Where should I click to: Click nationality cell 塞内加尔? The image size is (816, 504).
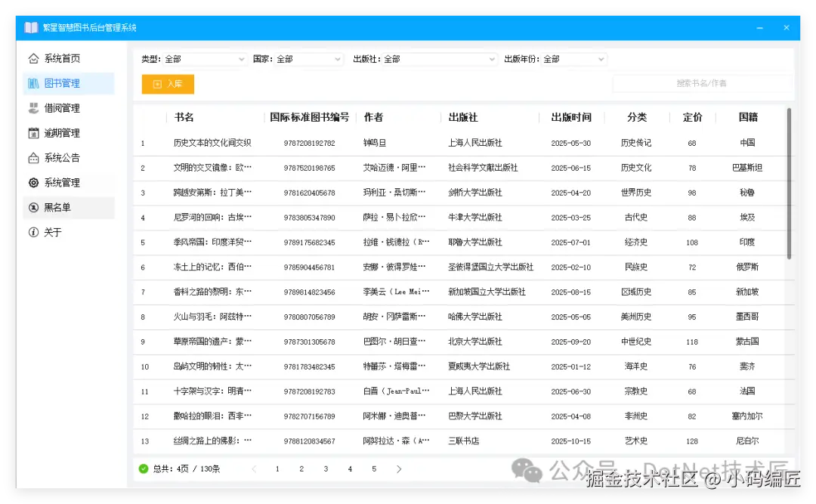click(x=747, y=416)
